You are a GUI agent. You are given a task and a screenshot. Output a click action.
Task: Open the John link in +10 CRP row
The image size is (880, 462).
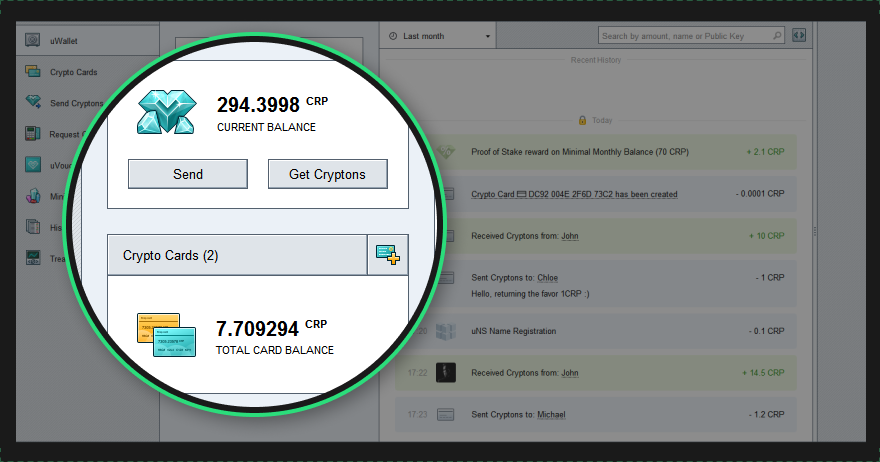570,236
